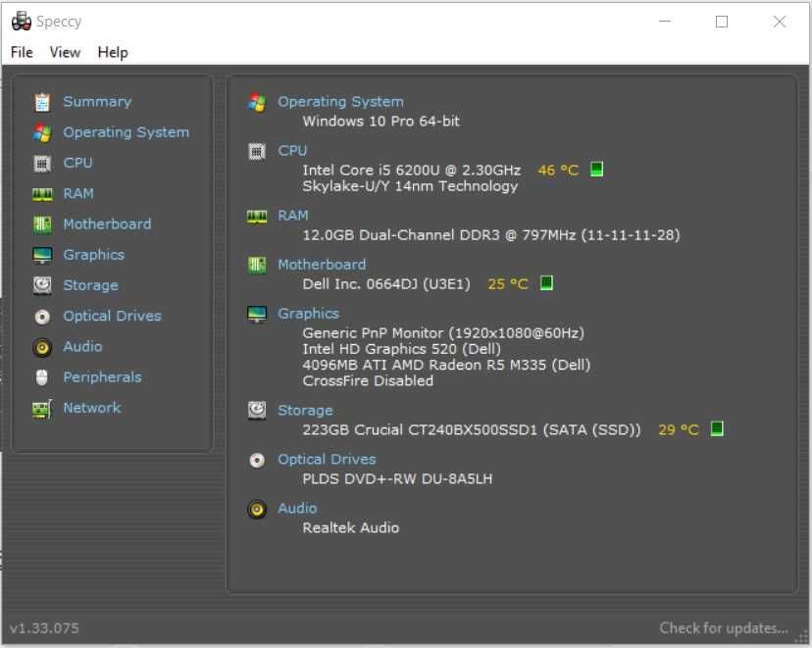
Task: Open the Audio sidebar section
Action: (82, 346)
